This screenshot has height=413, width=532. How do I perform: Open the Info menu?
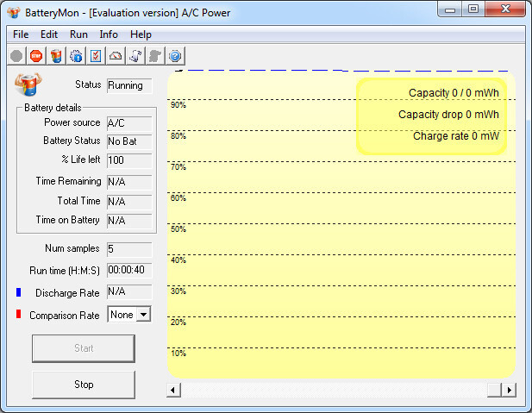[x=109, y=34]
